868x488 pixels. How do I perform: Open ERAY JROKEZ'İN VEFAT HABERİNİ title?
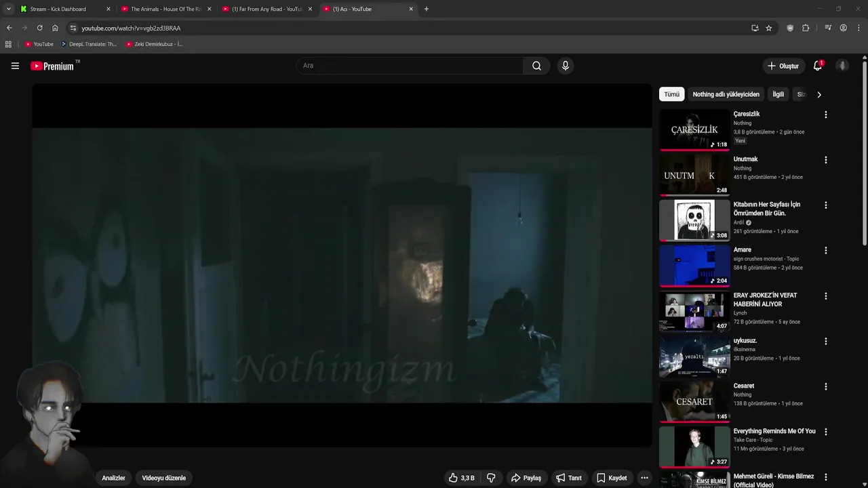(765, 300)
